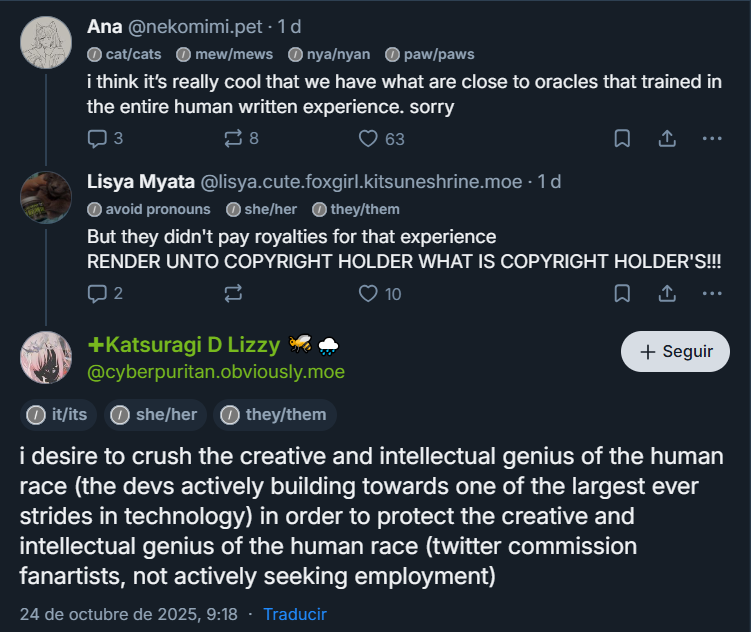
Task: Bookmark Lisya Myata's post
Action: 622,293
